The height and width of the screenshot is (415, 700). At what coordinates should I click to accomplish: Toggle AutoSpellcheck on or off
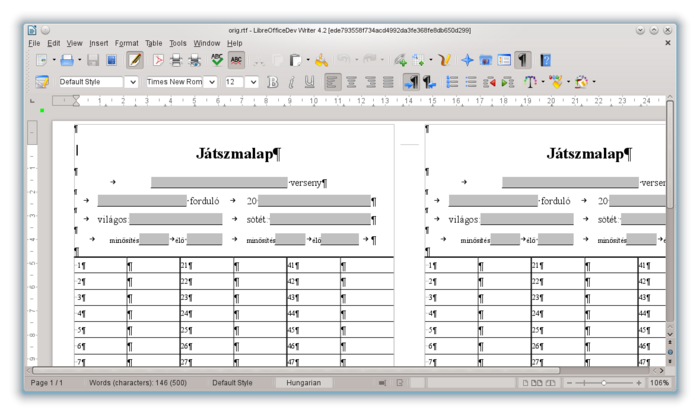(x=236, y=60)
